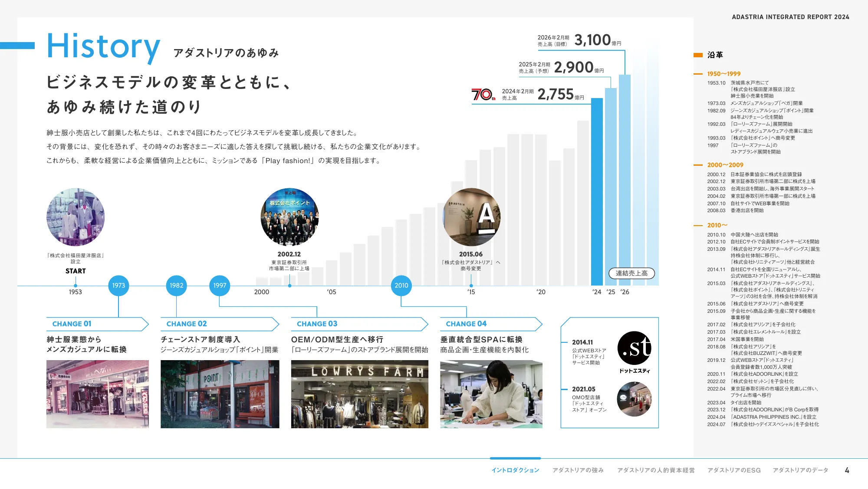Click the 3,100 target sales figure
The height and width of the screenshot is (489, 868).
pyautogui.click(x=592, y=40)
